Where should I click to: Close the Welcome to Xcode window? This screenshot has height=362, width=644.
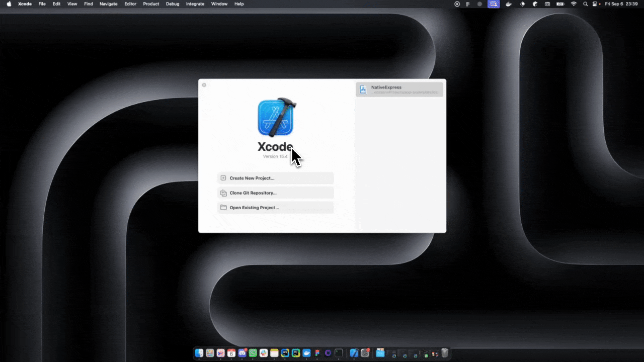(x=204, y=85)
